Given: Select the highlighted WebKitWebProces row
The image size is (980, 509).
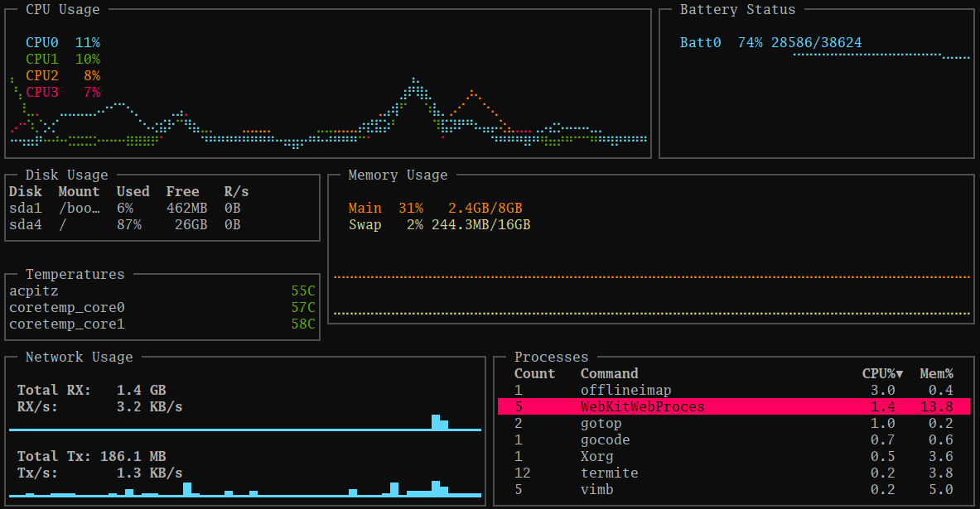Looking at the screenshot, I should [734, 406].
